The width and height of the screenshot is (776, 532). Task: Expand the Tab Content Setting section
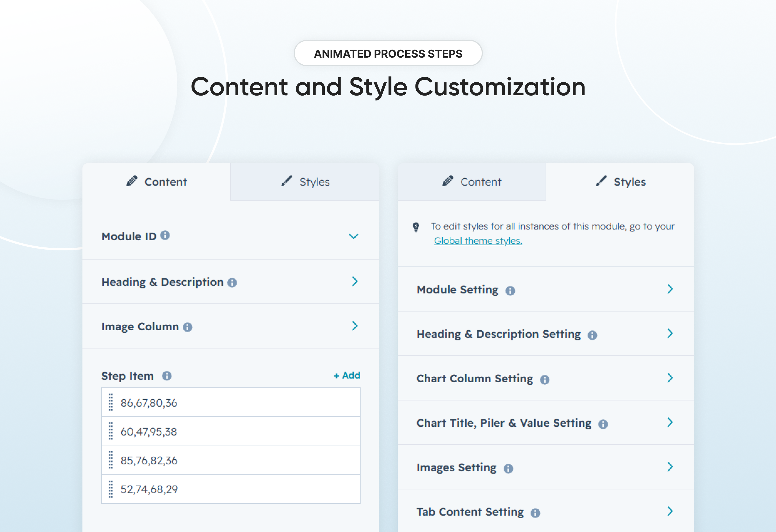670,511
